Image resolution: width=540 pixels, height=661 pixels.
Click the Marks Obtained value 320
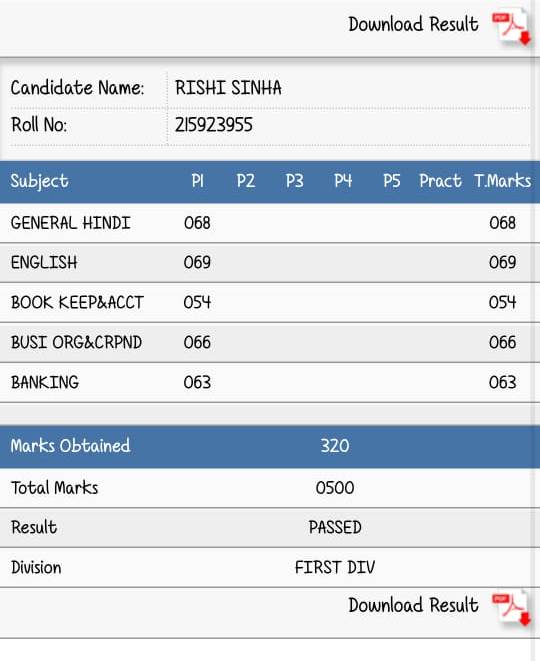pyautogui.click(x=335, y=446)
